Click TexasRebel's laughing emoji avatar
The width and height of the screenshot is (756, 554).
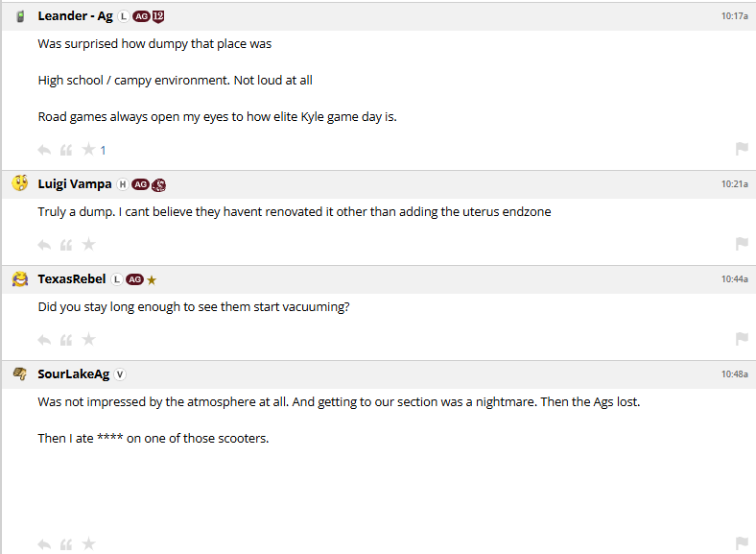click(20, 279)
